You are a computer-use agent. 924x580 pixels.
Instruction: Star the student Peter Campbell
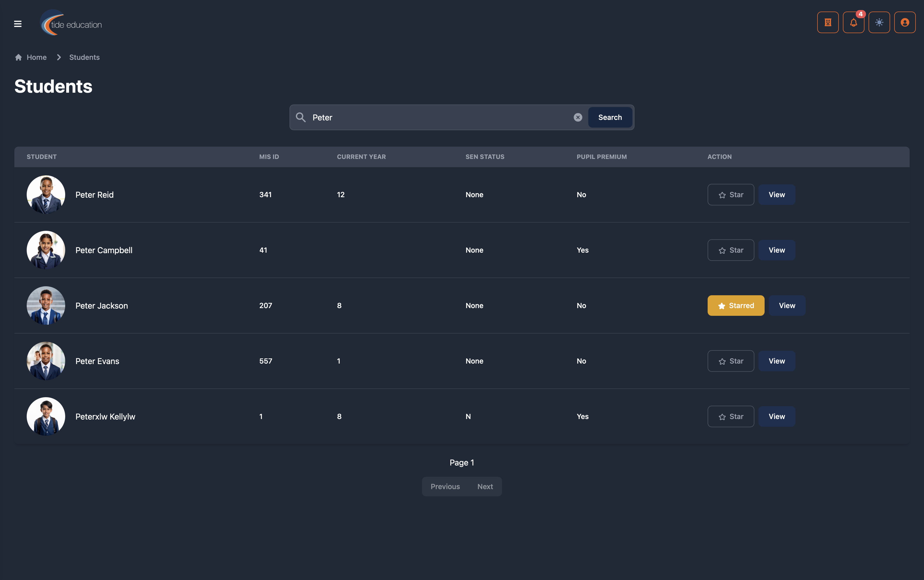tap(730, 250)
